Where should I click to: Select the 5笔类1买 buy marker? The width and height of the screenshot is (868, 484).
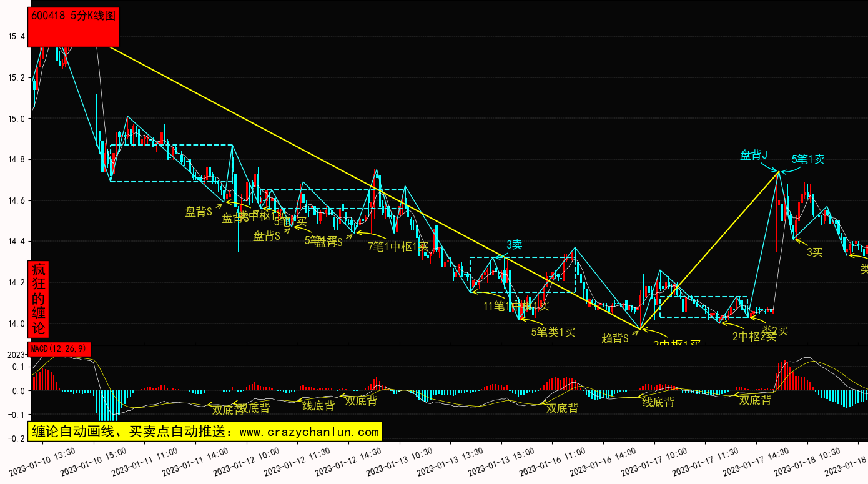(x=553, y=332)
